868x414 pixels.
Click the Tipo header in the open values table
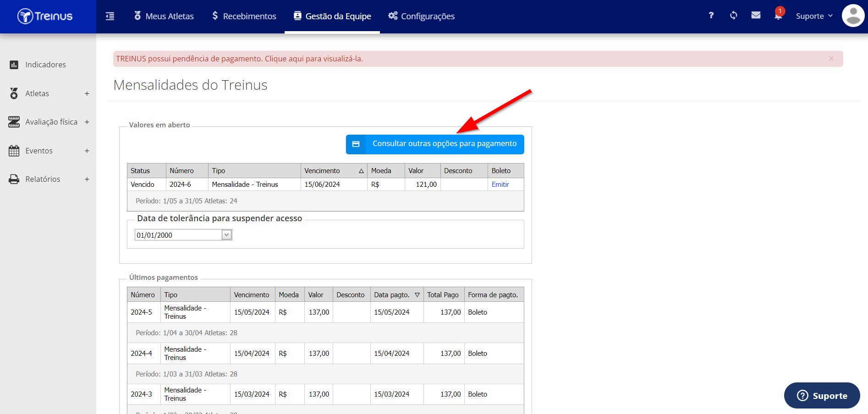pyautogui.click(x=254, y=171)
